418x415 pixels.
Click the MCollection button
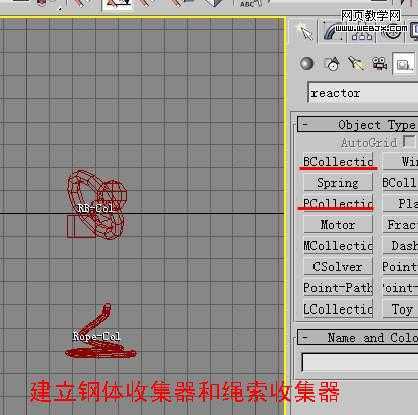point(338,246)
